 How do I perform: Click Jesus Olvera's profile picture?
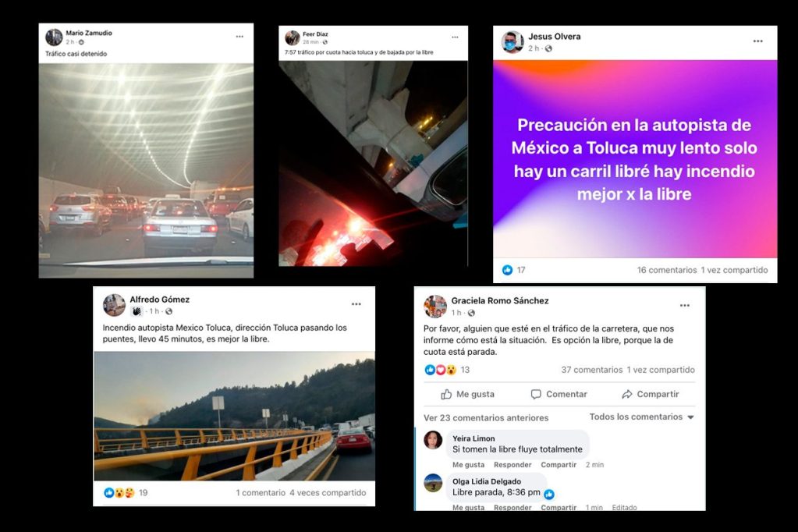(512, 42)
